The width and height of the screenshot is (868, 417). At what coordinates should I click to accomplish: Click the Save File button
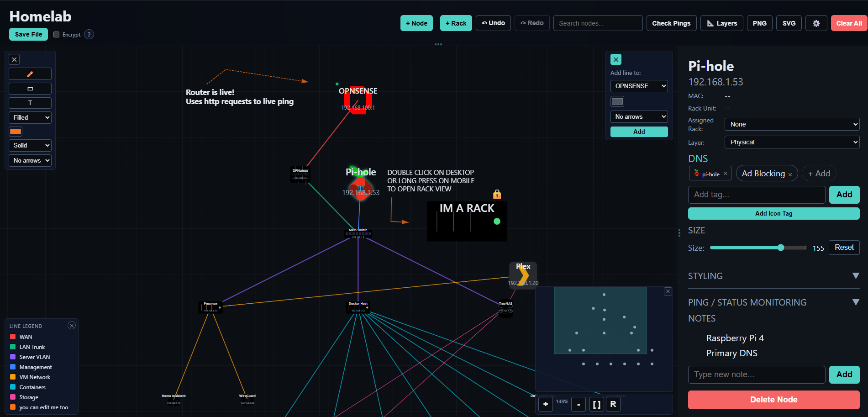(x=28, y=34)
